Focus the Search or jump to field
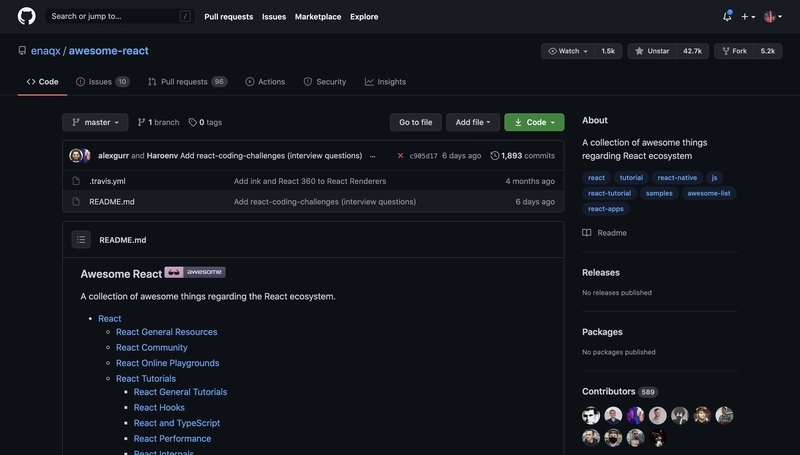The image size is (800, 455). point(120,16)
